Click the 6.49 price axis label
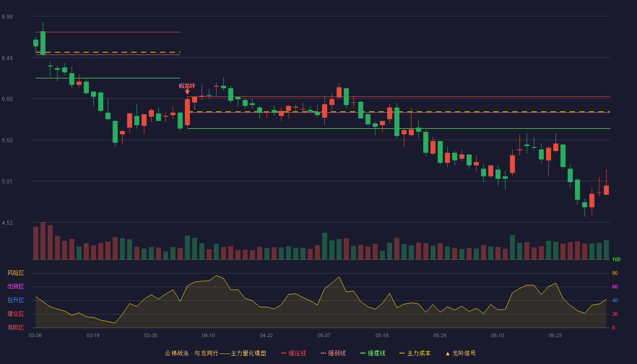Screen dimensions: 637x364 7,58
